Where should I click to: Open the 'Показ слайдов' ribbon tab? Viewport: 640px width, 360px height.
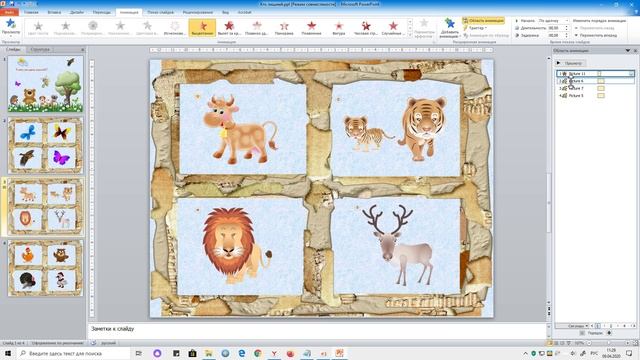pyautogui.click(x=160, y=12)
